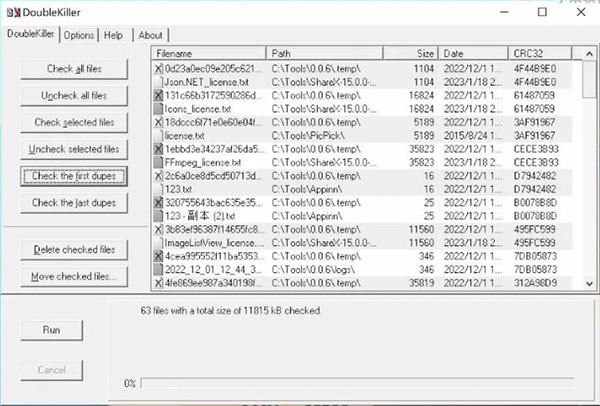This screenshot has height=406, width=600.
Task: Click the file list scroll down arrow
Action: (589, 284)
